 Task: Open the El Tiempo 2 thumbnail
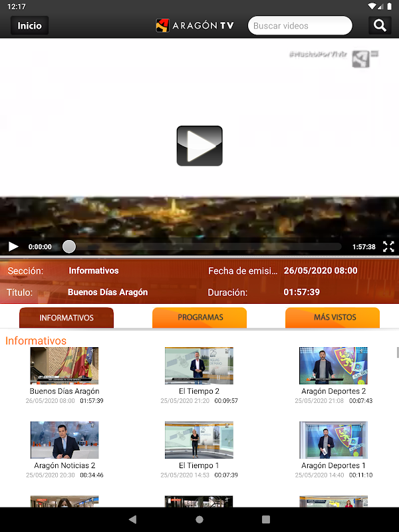(199, 365)
